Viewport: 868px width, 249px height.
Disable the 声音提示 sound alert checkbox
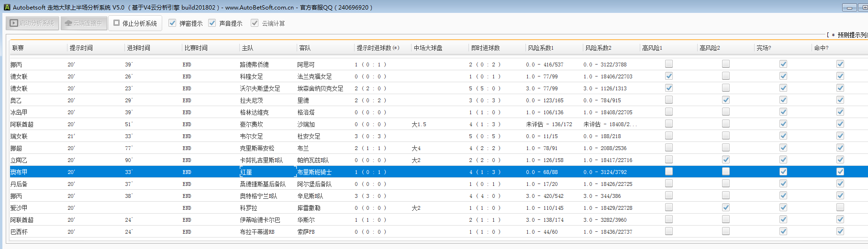(x=212, y=23)
